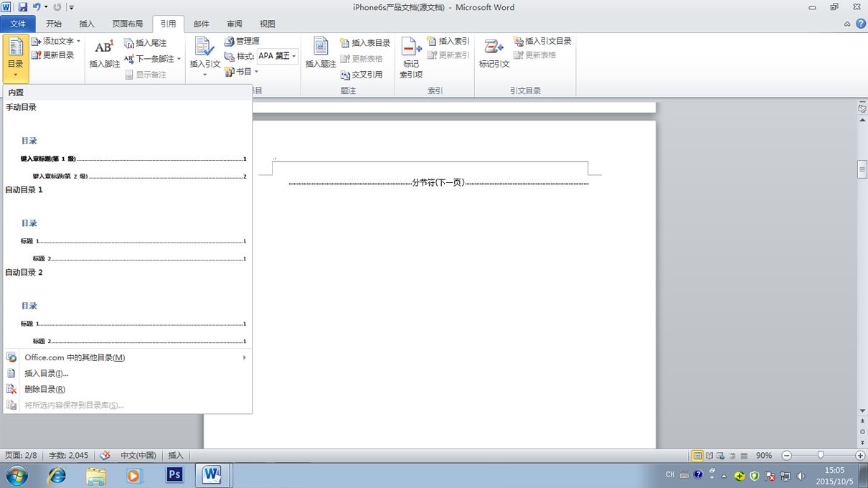
Task: Click the Undo icon in quick access toolbar
Action: click(x=36, y=7)
